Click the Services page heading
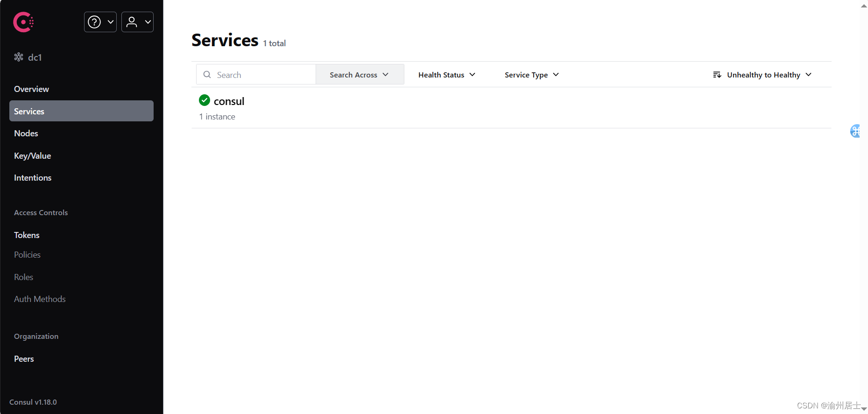 coord(225,40)
